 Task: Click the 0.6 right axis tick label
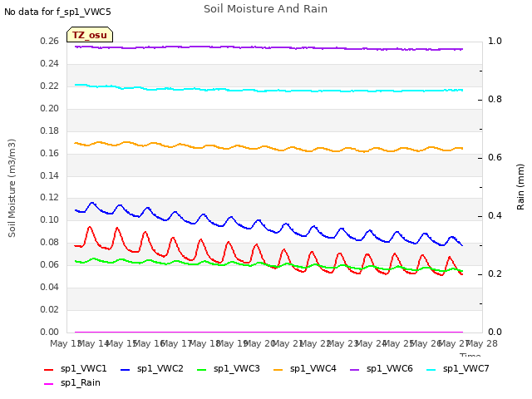[x=495, y=157]
